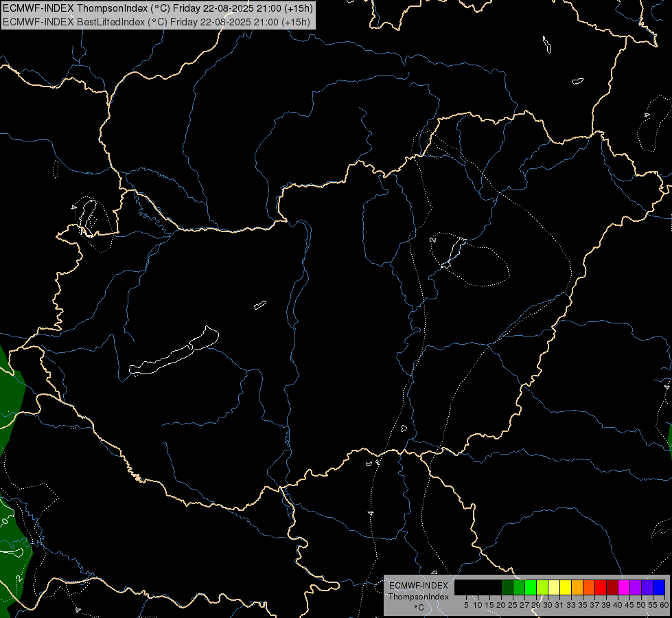This screenshot has height=618, width=672.
Task: Click the legend tick label '5'
Action: 466,605
